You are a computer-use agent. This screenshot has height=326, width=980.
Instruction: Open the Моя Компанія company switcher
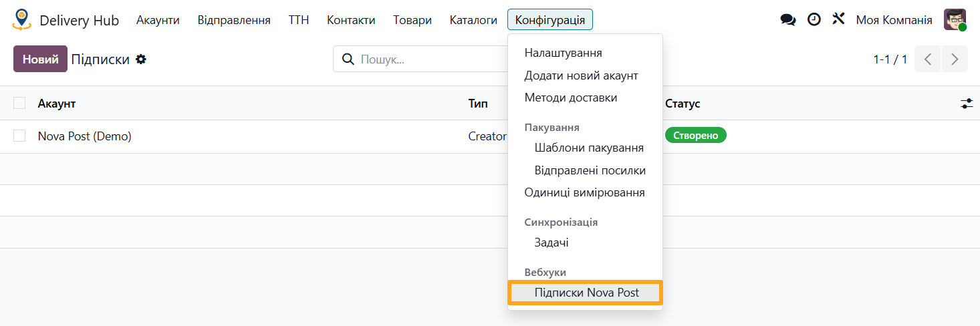894,20
